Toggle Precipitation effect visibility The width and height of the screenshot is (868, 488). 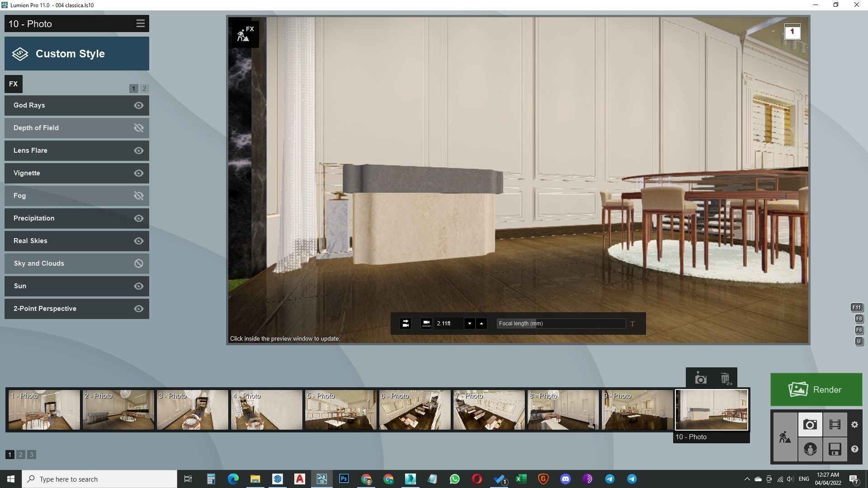click(x=139, y=218)
